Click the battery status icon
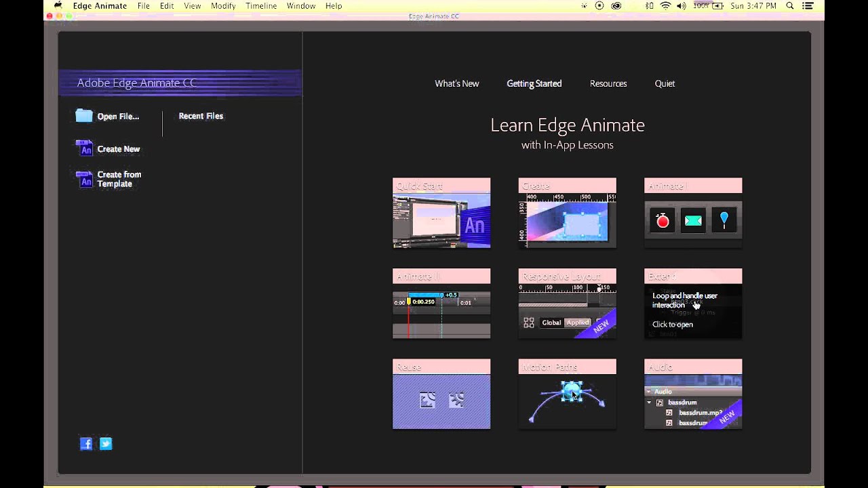The image size is (868, 488). [719, 5]
